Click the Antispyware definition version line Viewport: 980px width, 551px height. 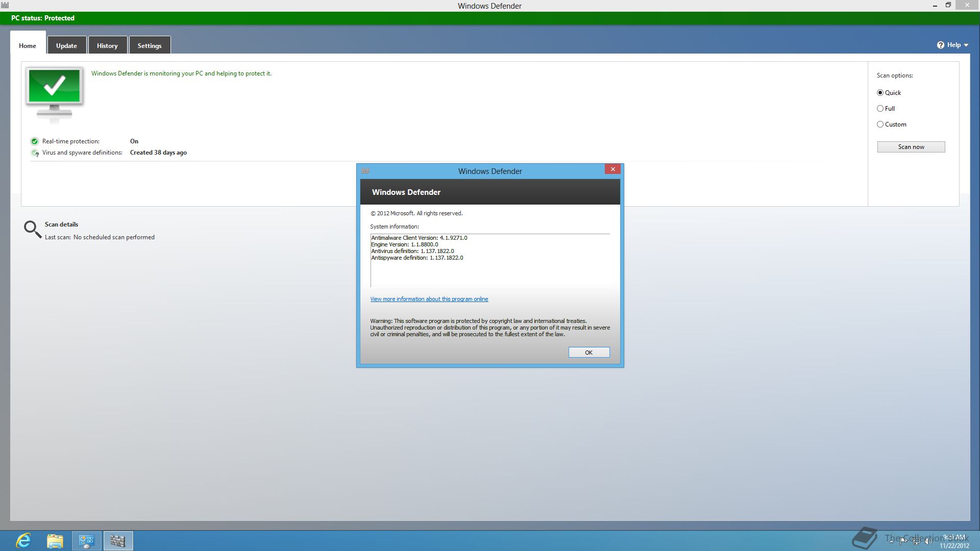[x=417, y=258]
